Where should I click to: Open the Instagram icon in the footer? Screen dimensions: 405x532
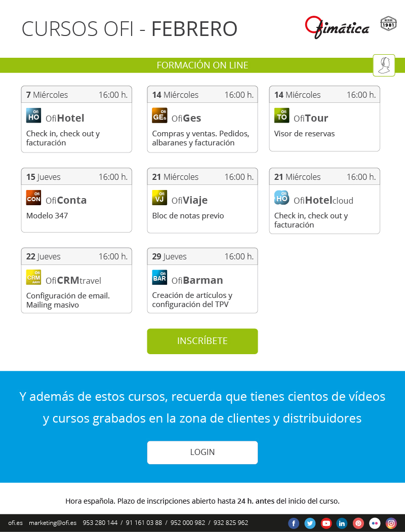pos(391,523)
